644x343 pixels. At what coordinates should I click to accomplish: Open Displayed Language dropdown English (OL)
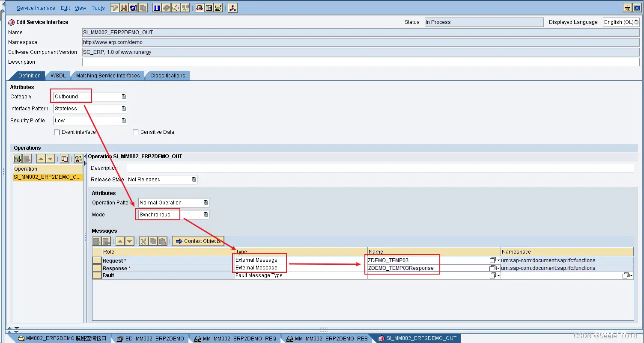pyautogui.click(x=636, y=22)
